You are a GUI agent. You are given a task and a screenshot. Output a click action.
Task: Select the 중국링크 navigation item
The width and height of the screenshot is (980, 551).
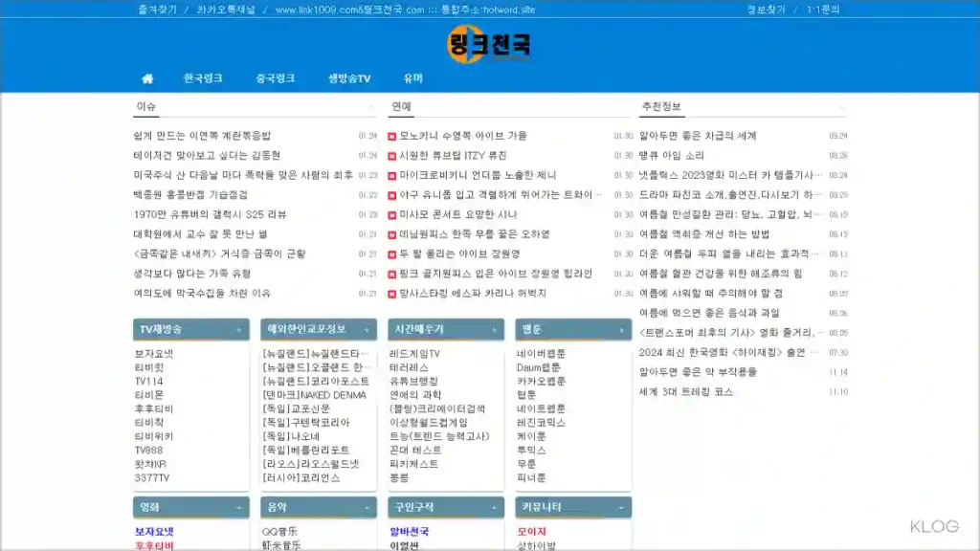[275, 78]
